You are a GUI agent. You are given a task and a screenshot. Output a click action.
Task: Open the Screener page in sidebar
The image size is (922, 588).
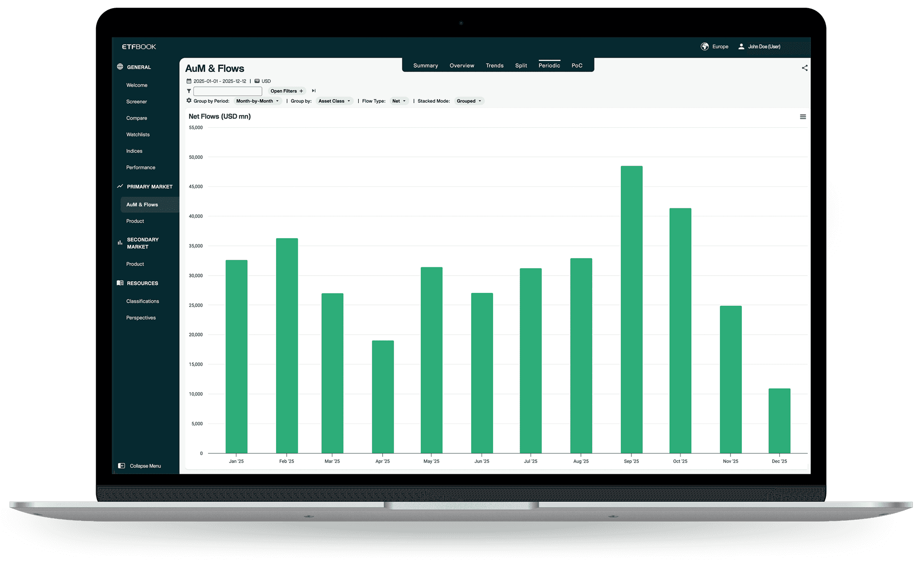(136, 102)
